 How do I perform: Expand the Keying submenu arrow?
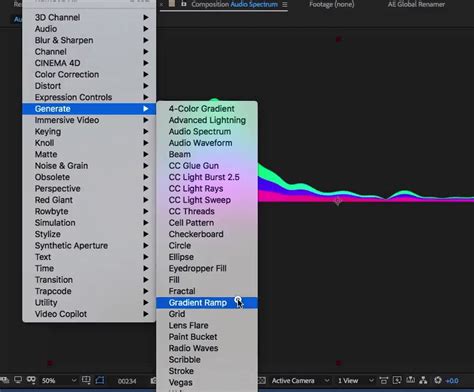click(x=146, y=131)
